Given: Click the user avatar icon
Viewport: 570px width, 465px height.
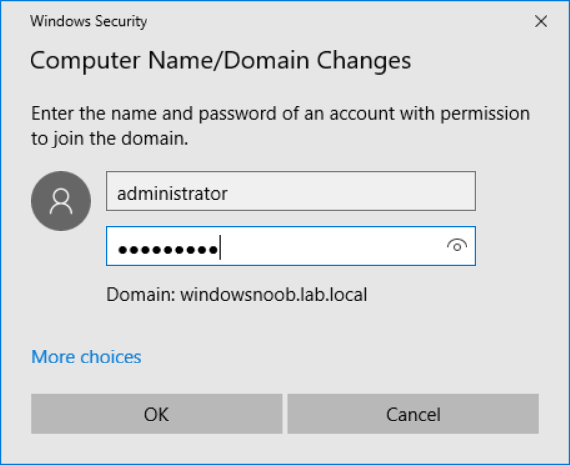Looking at the screenshot, I should pyautogui.click(x=61, y=201).
